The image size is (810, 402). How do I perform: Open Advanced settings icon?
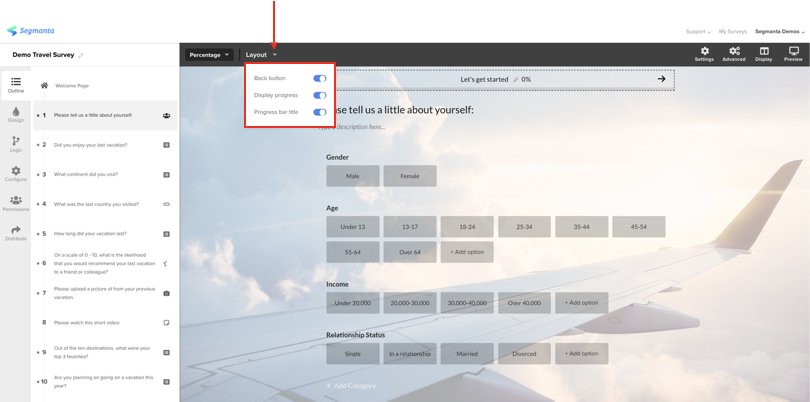click(x=734, y=54)
